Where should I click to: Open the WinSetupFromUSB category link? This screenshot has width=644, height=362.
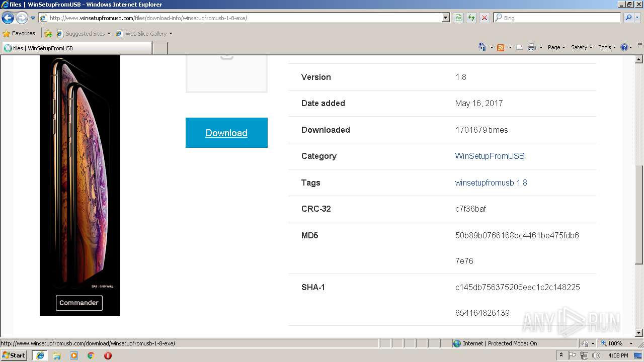pos(490,156)
